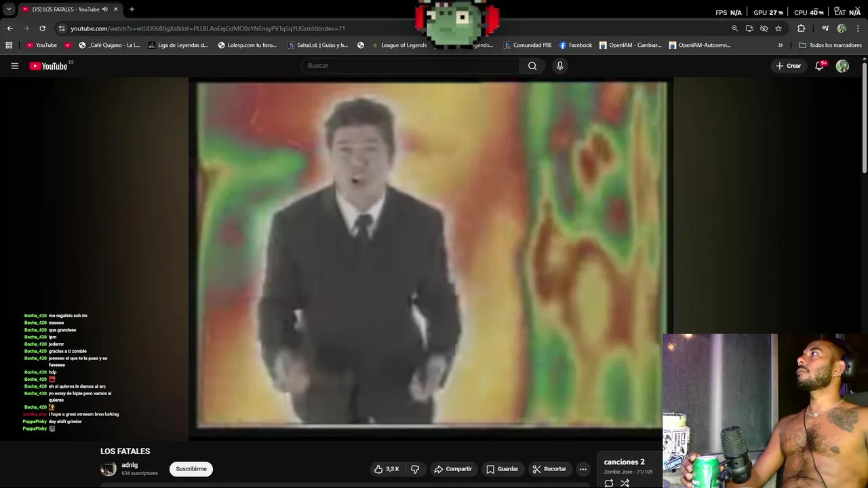Mute the tab via speaker icon
The image size is (868, 488).
pyautogui.click(x=104, y=9)
